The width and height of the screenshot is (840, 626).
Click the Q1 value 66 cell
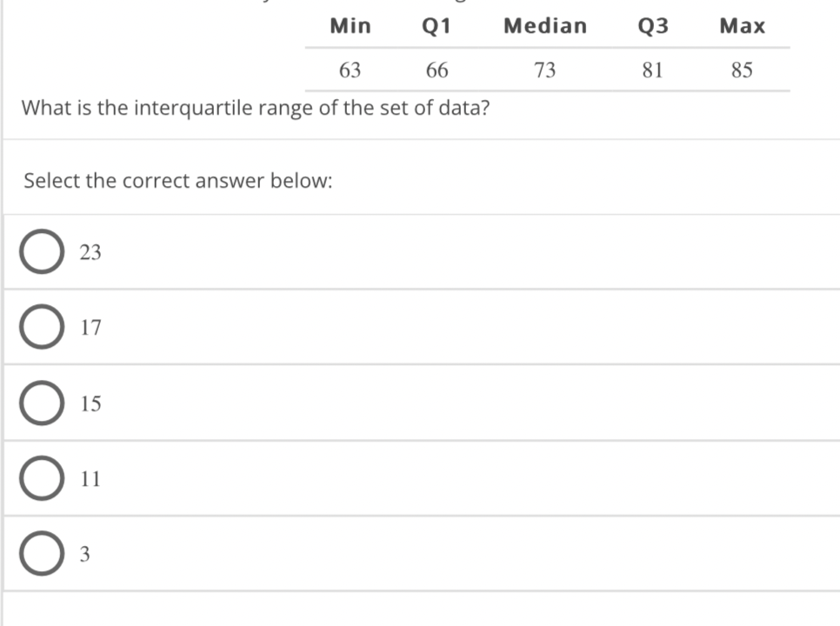click(437, 70)
